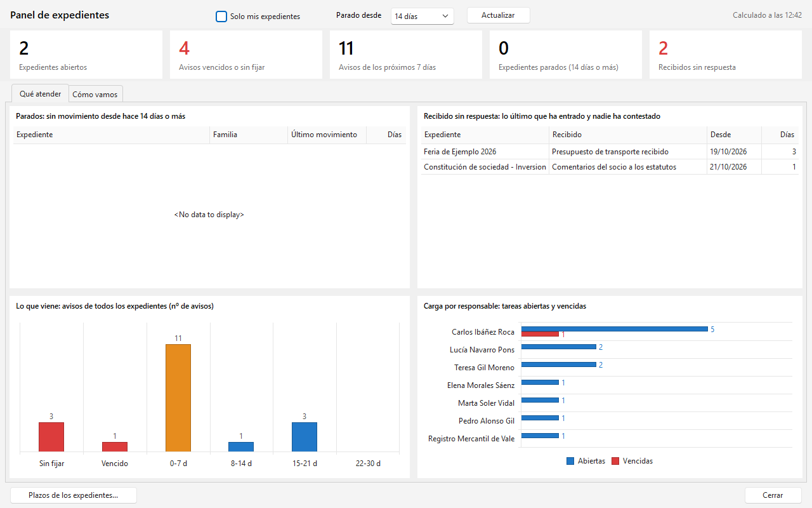Click Teresa Gil Moreno bar
Image resolution: width=812 pixels, height=508 pixels.
(x=559, y=364)
